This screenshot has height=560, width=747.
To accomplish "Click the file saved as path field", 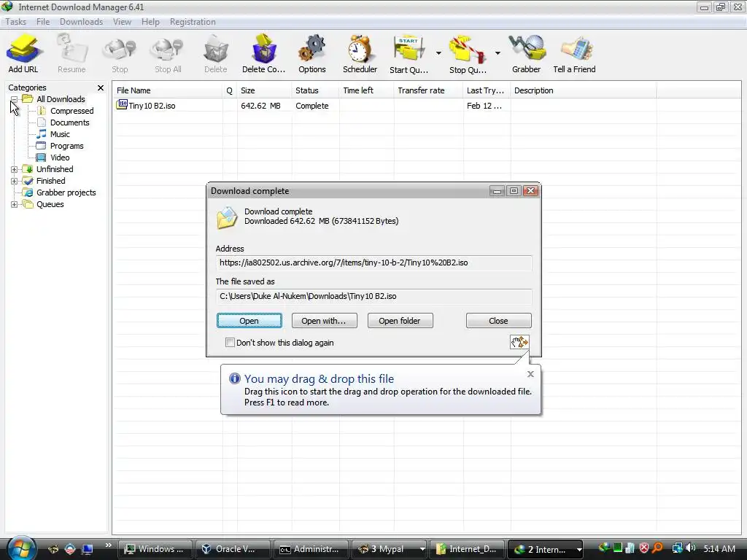I will (x=373, y=296).
